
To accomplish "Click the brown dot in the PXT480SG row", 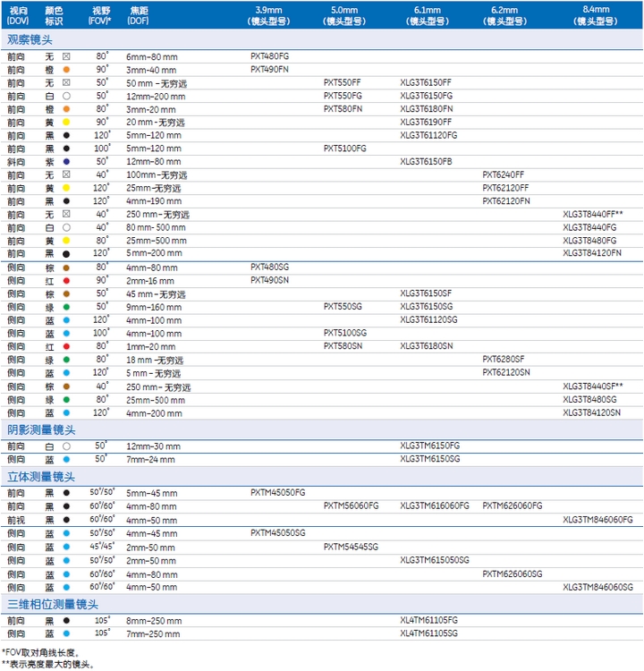I will click(x=66, y=267).
